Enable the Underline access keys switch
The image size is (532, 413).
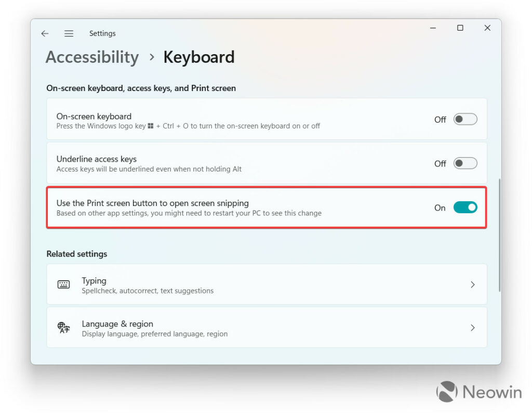click(465, 163)
